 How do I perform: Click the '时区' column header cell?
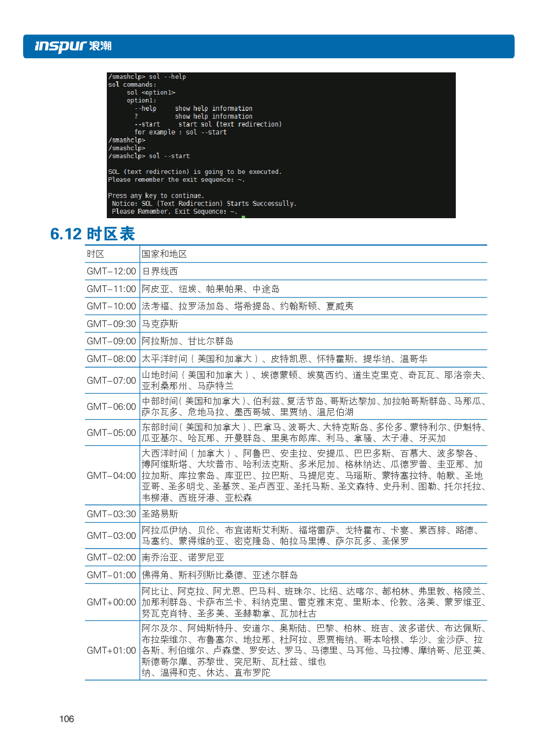click(96, 254)
